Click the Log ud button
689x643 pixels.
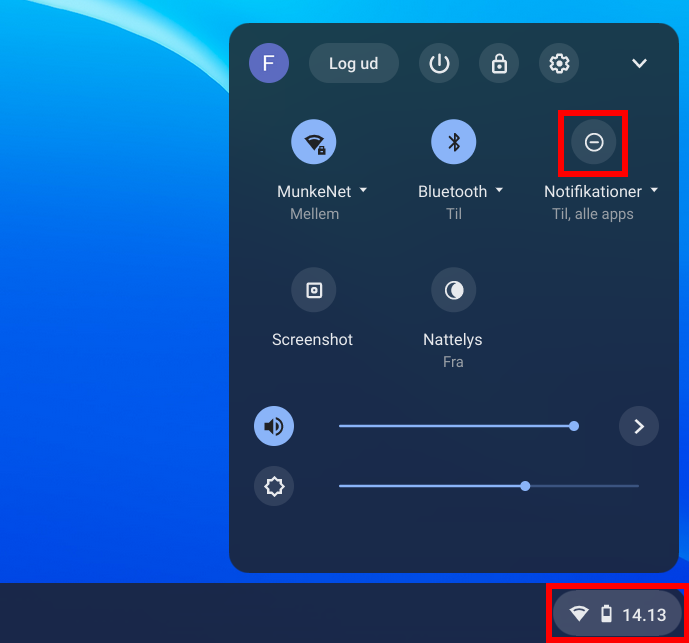[x=353, y=63]
